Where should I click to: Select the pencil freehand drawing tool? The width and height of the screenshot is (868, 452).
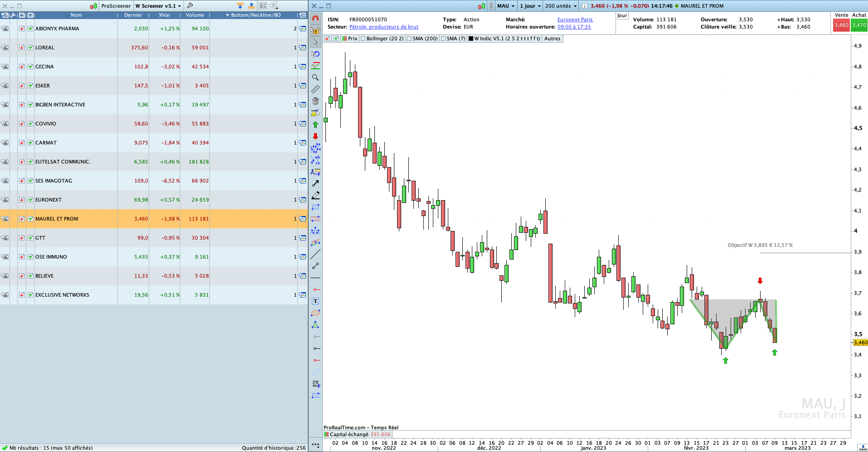pos(315,195)
